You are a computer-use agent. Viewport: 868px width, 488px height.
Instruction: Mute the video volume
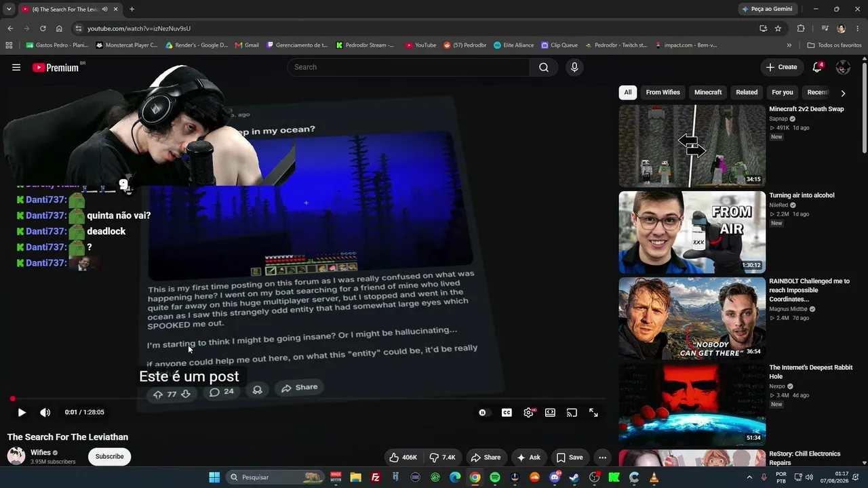[45, 412]
